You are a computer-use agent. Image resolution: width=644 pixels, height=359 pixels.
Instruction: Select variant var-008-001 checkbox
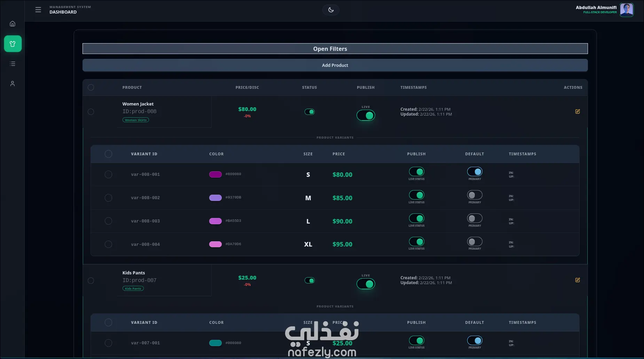108,174
